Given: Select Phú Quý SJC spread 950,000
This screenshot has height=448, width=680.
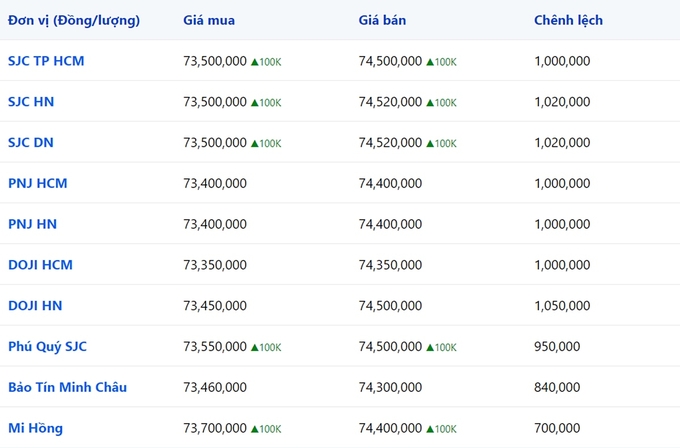Looking at the screenshot, I should pyautogui.click(x=557, y=347).
